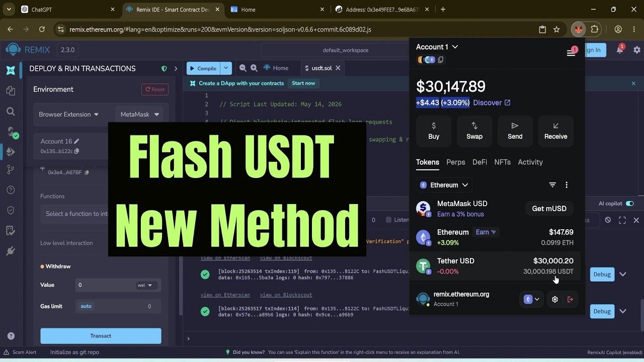Open the RemixAI assistant sidebar icon
Viewport: 644px width, 362px height.
[x=11, y=70]
